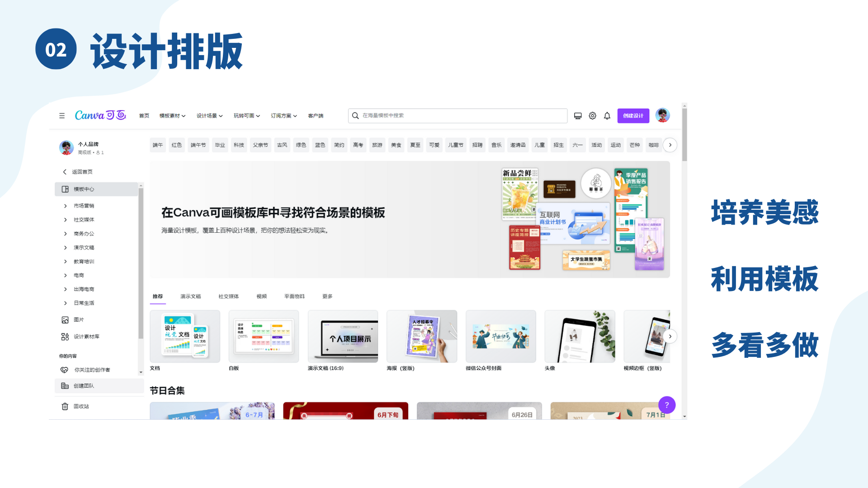The width and height of the screenshot is (868, 488).
Task: Open the 模板素材 dropdown menu
Action: [172, 116]
